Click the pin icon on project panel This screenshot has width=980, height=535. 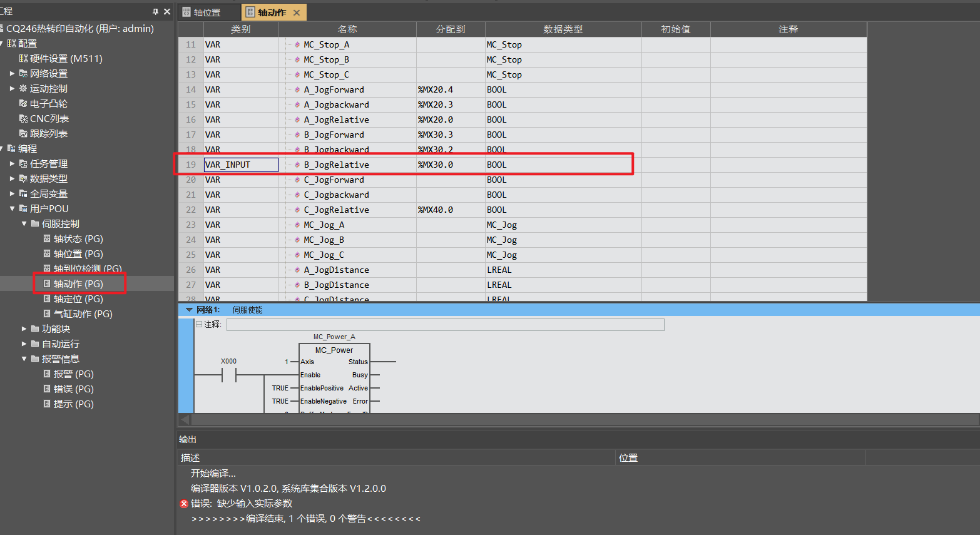point(155,11)
